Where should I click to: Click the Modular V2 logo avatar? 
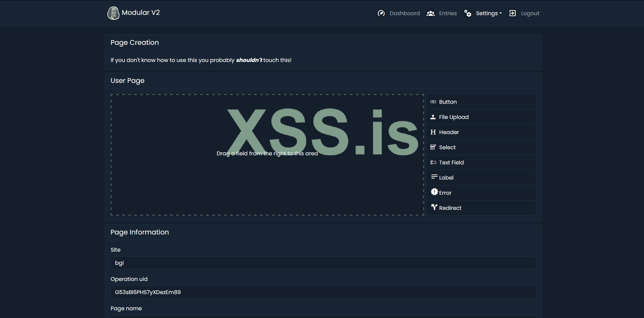[x=113, y=13]
